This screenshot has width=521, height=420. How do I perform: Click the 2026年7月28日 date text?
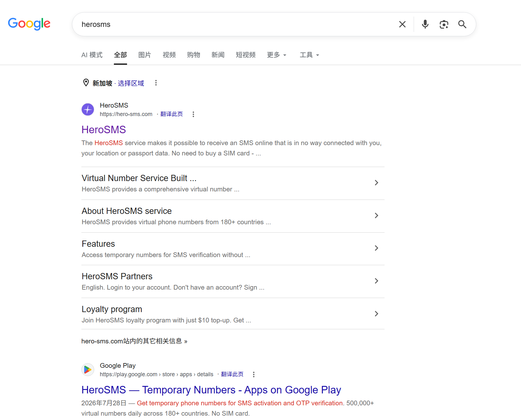tap(104, 403)
